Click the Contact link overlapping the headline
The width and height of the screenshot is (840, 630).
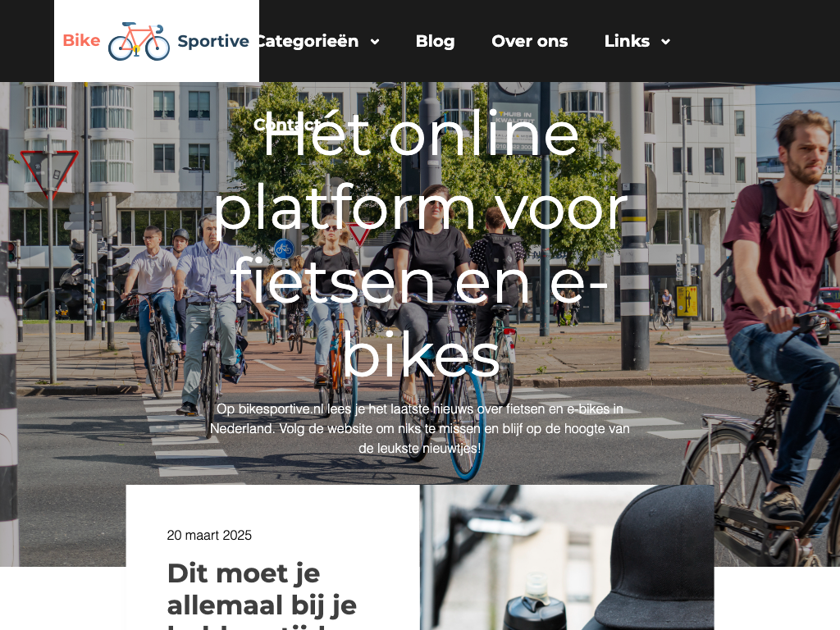[287, 125]
